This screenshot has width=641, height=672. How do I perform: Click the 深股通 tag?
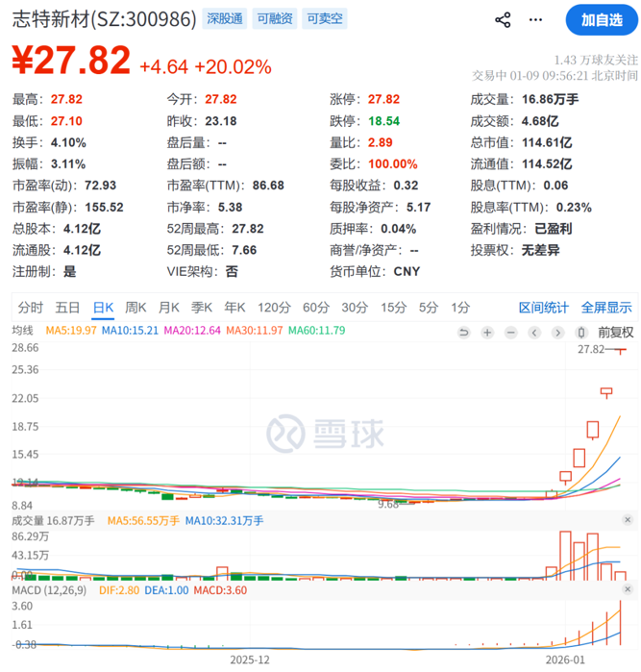pos(223,19)
